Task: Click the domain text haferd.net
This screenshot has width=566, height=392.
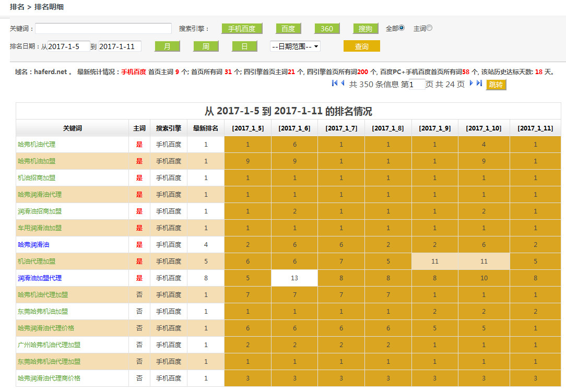Action: coord(51,72)
